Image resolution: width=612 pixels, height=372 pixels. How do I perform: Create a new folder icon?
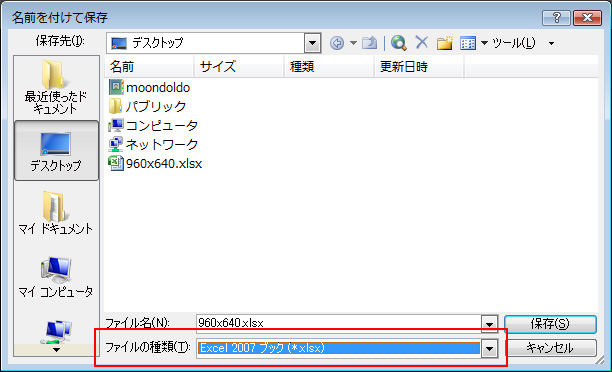[445, 43]
